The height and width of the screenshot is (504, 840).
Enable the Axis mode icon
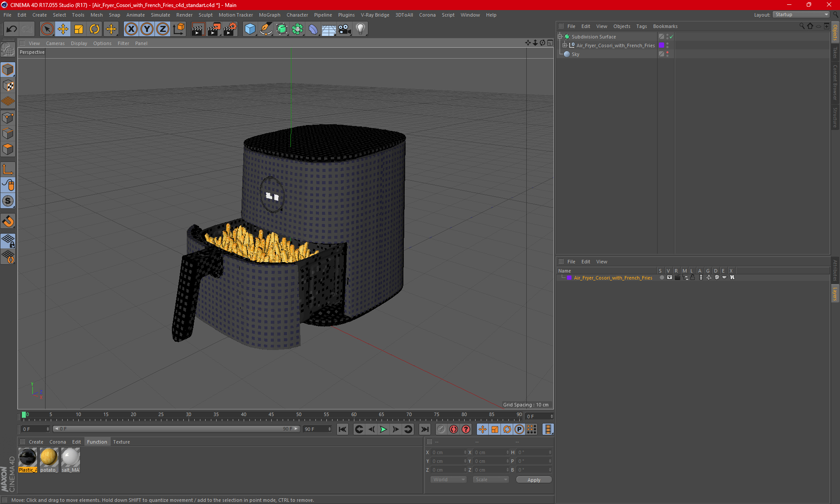coord(8,169)
